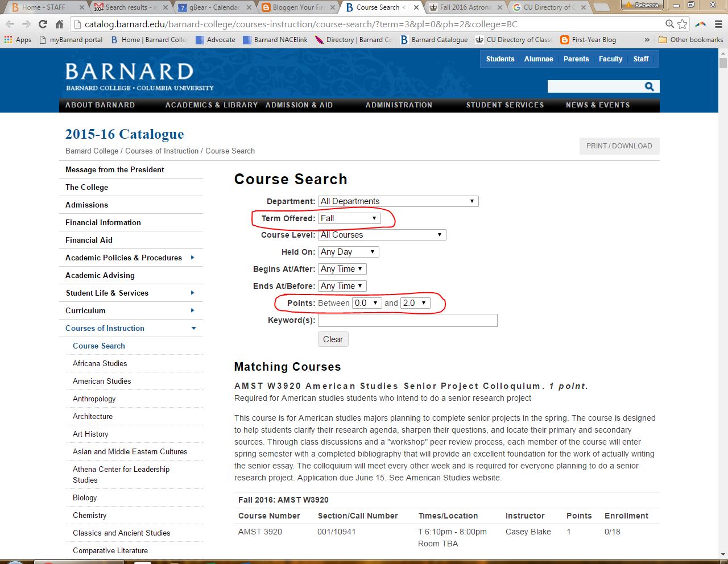This screenshot has width=728, height=564.
Task: Switch to the Search results mail tab
Action: (x=131, y=7)
